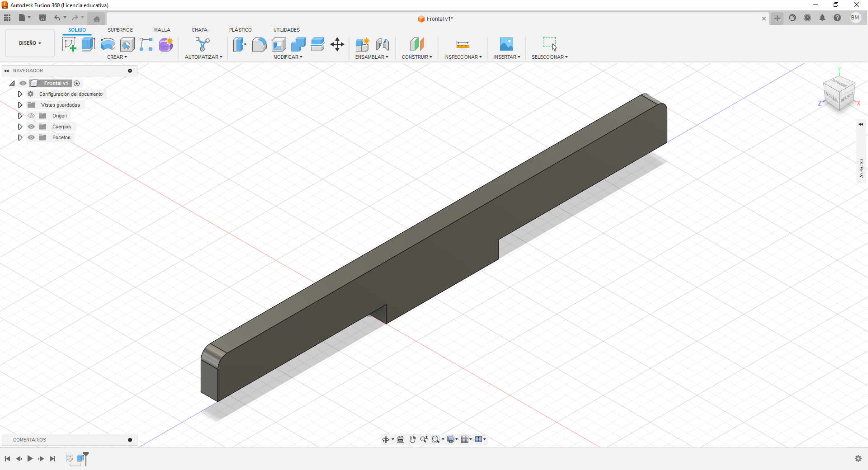Activate the window Select tool icon
The height and width of the screenshot is (470, 868).
550,44
